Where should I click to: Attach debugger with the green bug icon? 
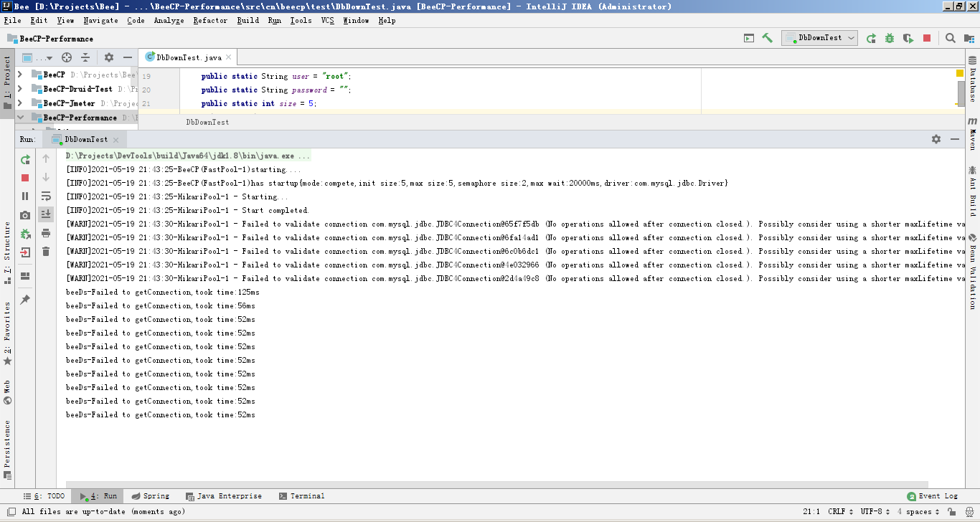[25, 234]
